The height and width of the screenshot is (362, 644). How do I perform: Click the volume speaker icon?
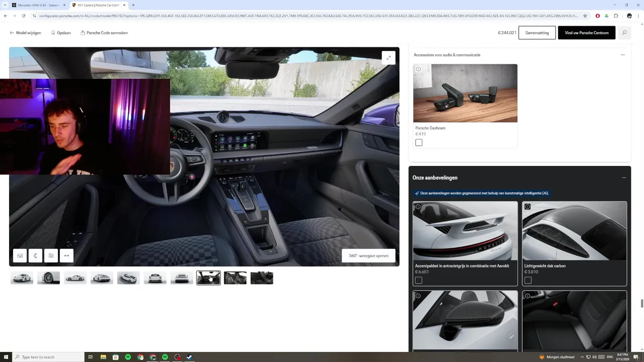tap(594, 357)
